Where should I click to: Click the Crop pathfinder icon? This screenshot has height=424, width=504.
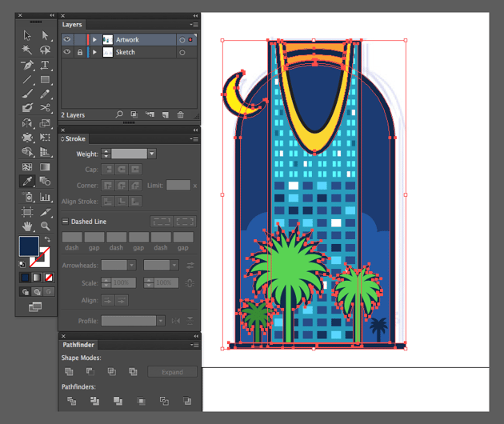(141, 401)
